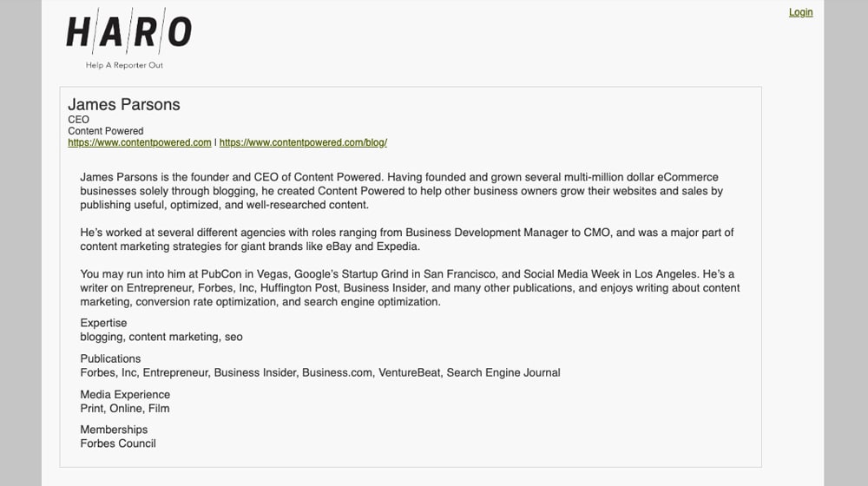The image size is (868, 486).
Task: Click the CEO job title text
Action: (x=78, y=120)
